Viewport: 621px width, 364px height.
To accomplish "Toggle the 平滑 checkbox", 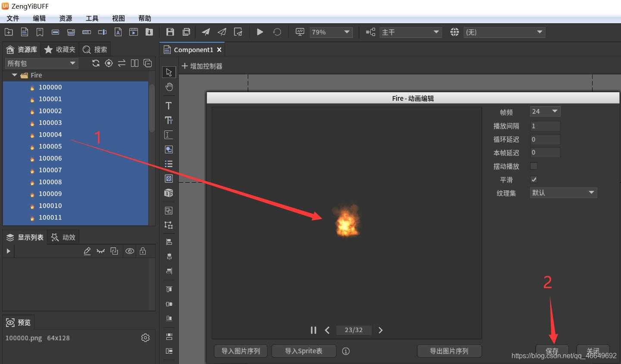I will 534,179.
